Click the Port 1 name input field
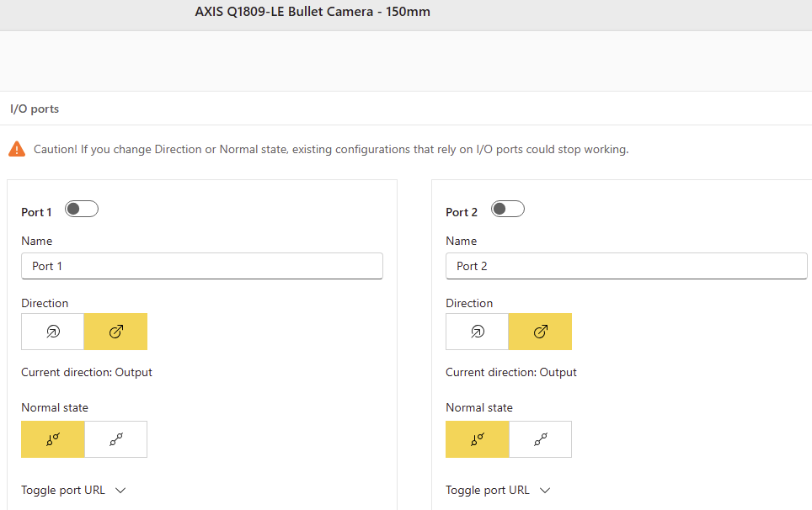 [x=202, y=266]
